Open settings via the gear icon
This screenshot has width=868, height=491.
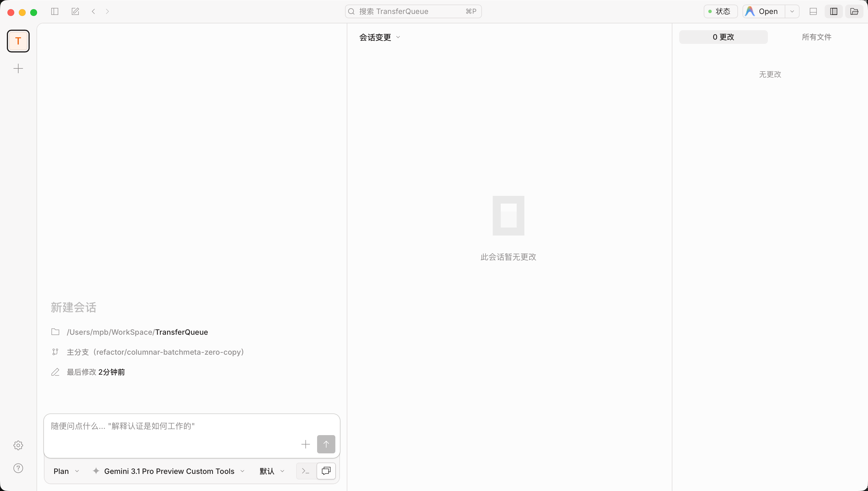[18, 445]
